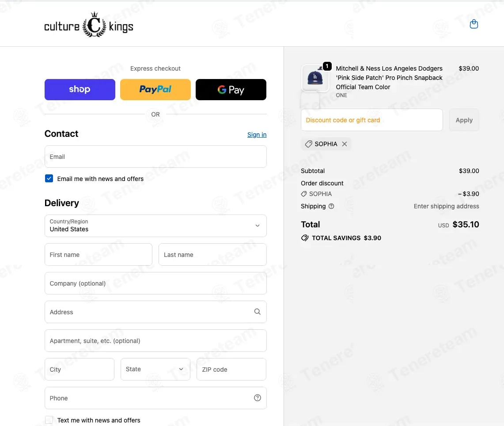This screenshot has width=504, height=426.
Task: Check Text me with news and offers
Action: tap(49, 420)
